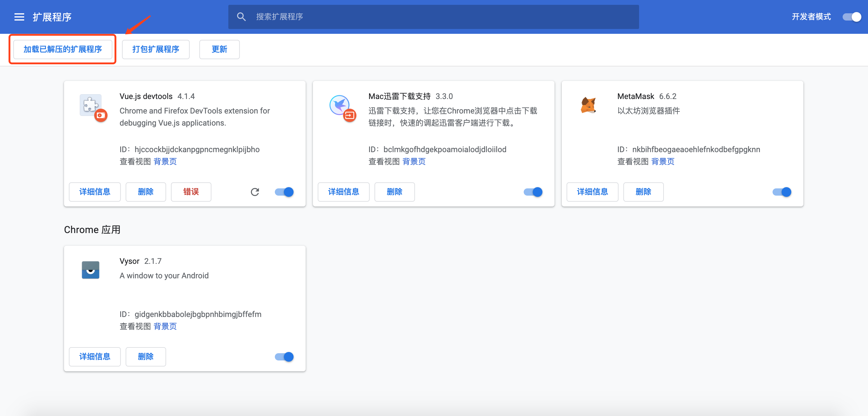Click 错误 on the Vue.js devtools card

[191, 192]
